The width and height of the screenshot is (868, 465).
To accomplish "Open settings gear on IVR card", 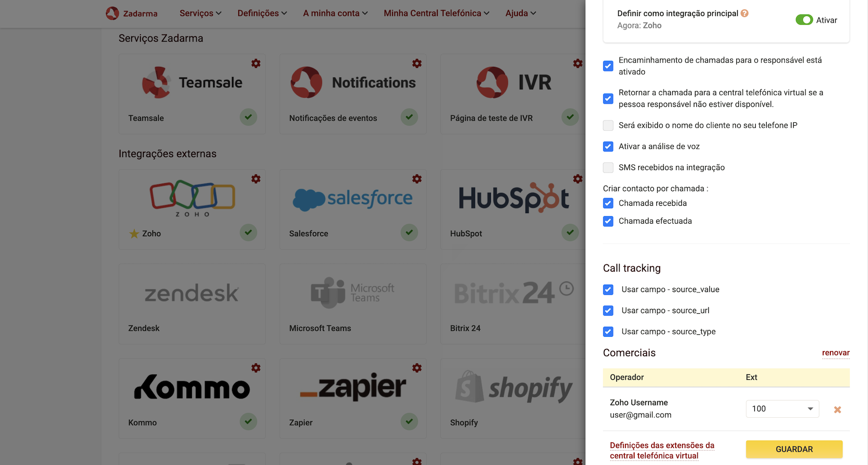I will pyautogui.click(x=578, y=63).
